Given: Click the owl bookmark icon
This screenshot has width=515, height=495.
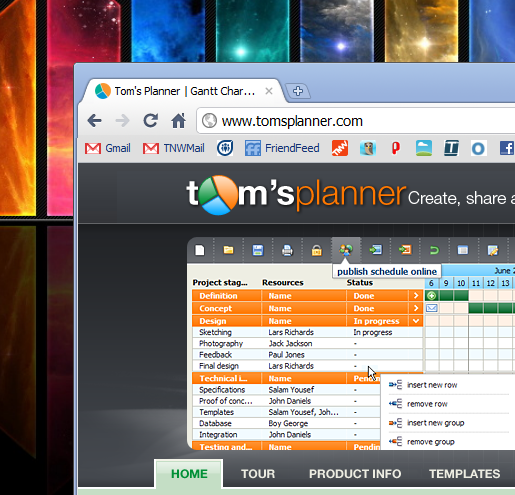Looking at the screenshot, I should click(368, 148).
